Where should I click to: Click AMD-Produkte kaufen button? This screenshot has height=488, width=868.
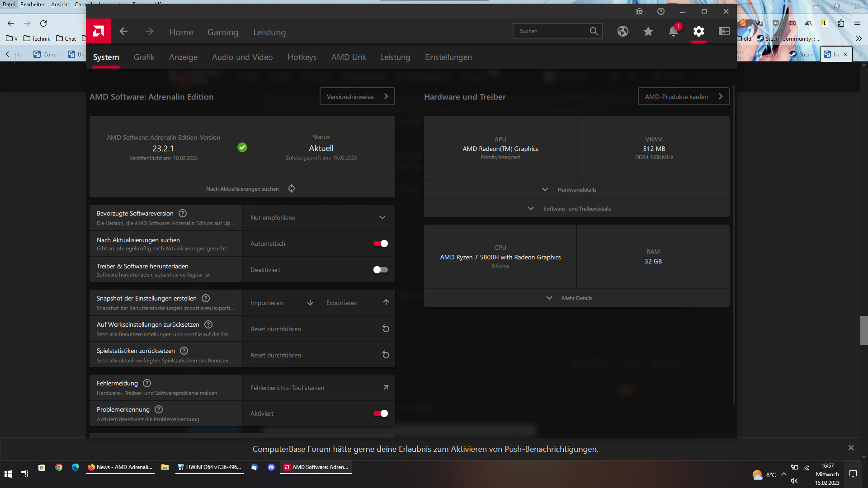[x=683, y=97]
